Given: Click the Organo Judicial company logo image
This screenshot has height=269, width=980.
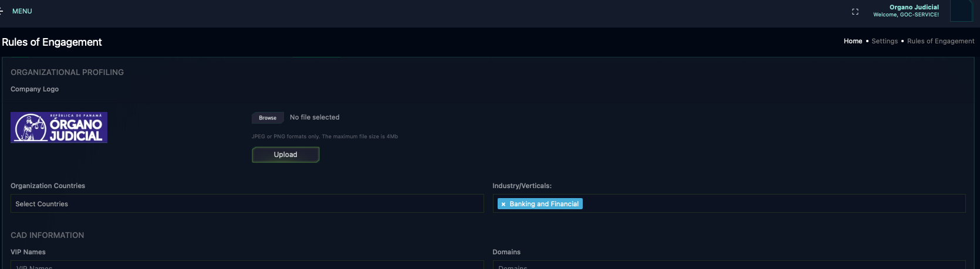Looking at the screenshot, I should click(59, 127).
